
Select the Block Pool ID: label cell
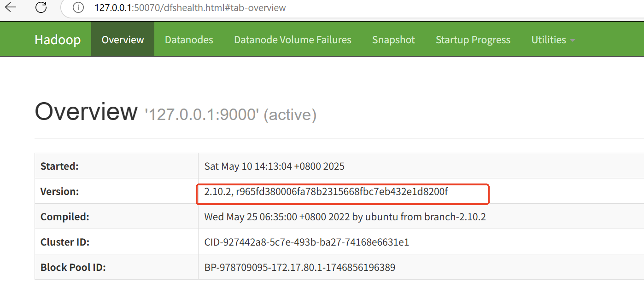[x=117, y=267]
